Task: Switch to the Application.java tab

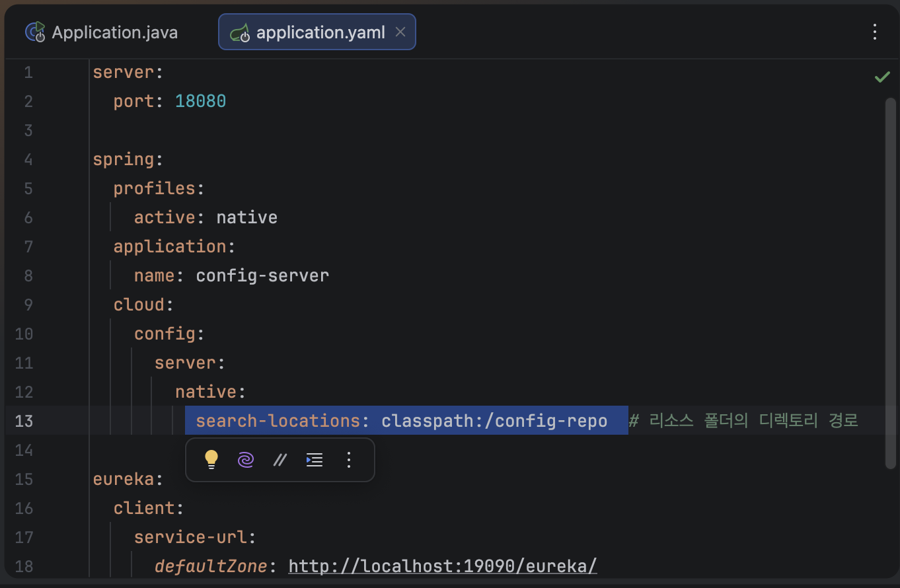Action: 102,32
